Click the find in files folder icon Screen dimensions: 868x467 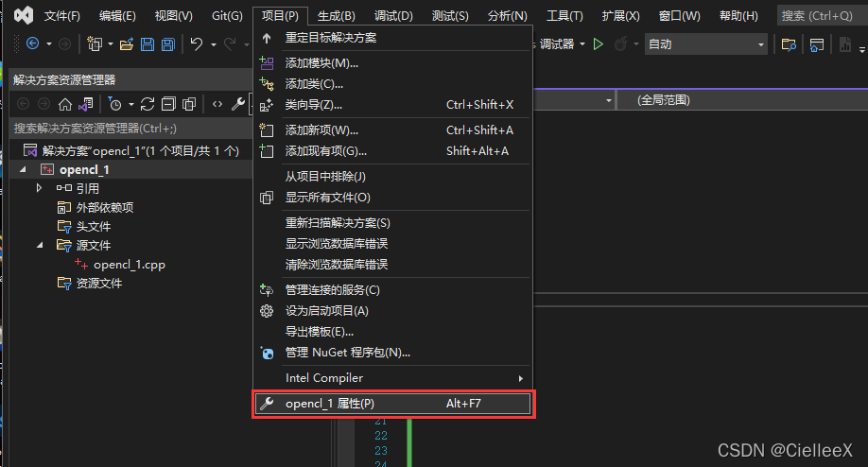tap(789, 44)
